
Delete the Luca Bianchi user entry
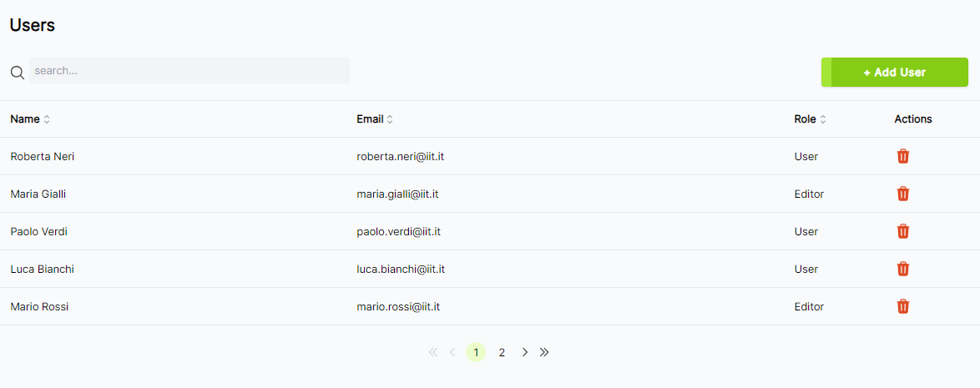902,269
